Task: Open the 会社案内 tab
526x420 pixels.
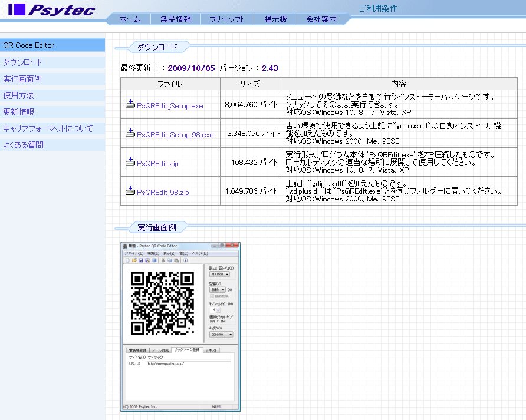Action: click(x=321, y=19)
